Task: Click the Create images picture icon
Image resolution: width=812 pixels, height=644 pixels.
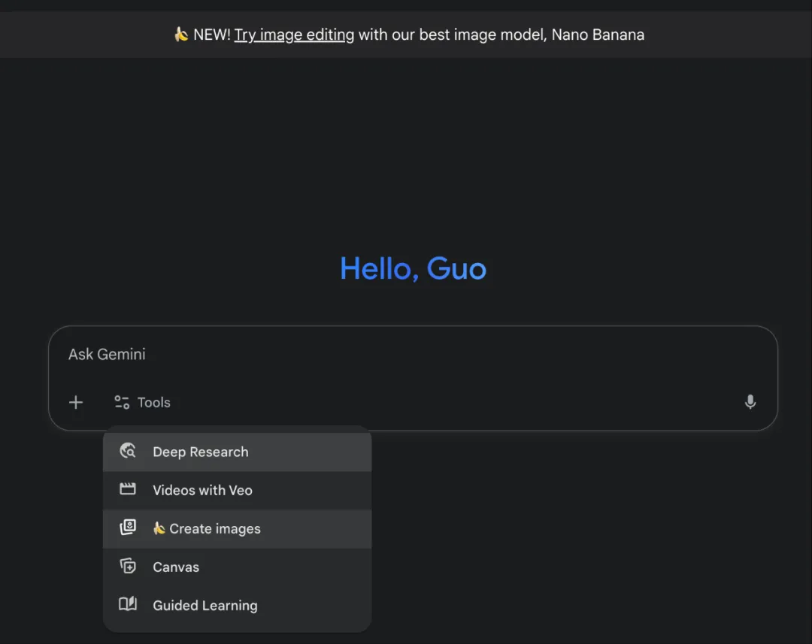Action: (128, 528)
